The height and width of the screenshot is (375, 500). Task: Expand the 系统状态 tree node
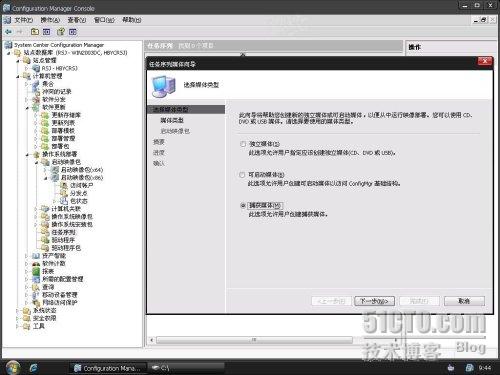(x=18, y=311)
